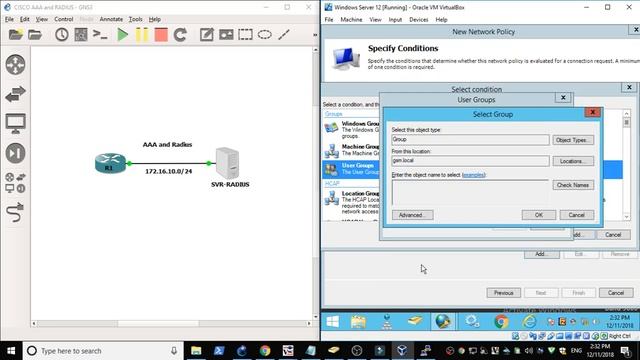This screenshot has height=360, width=640.
Task: Click the Object Types button
Action: pos(573,140)
